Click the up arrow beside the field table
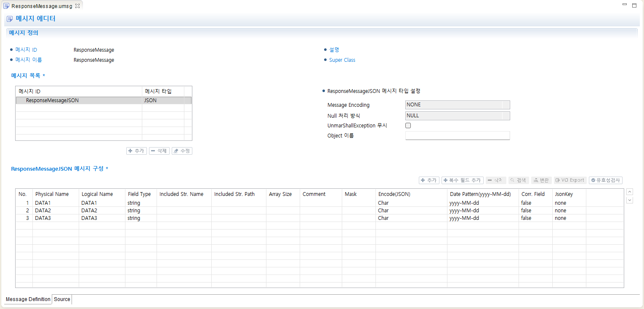Screen dimensions: 644x309 (x=629, y=192)
